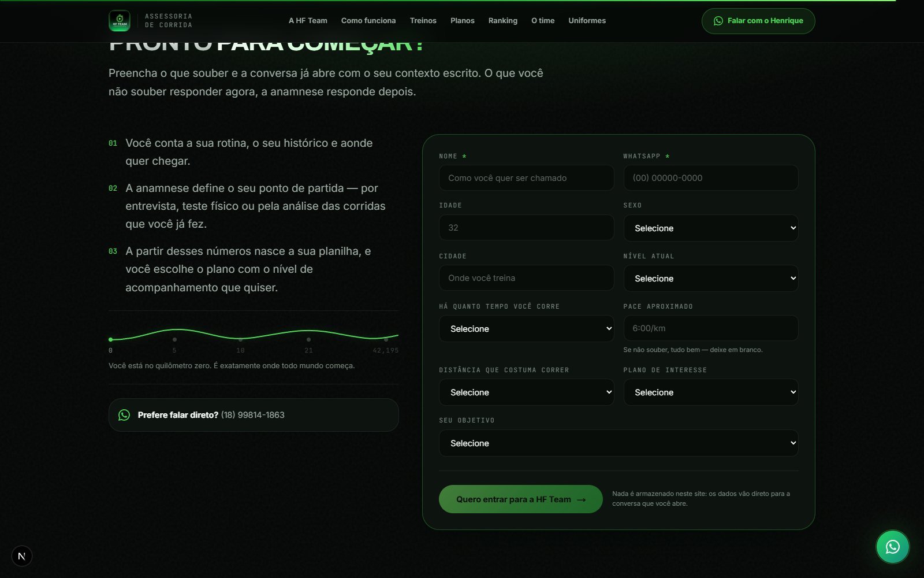
Task: Click the Next.js N badge icon
Action: pyautogui.click(x=21, y=556)
